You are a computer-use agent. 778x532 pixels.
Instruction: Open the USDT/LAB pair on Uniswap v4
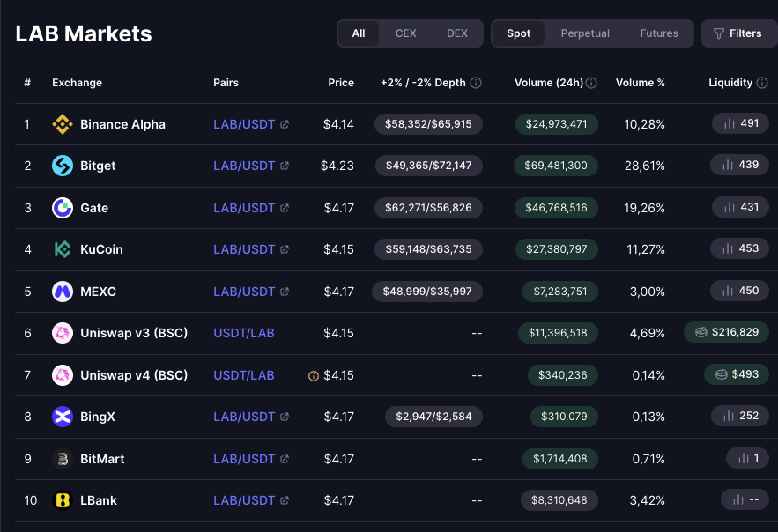click(244, 375)
